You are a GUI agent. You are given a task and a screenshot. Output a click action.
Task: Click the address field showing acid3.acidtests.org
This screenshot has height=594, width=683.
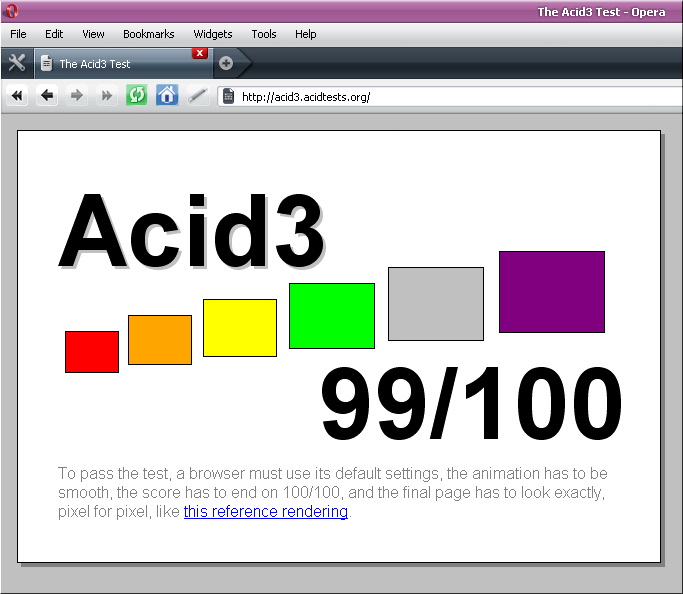(x=450, y=96)
